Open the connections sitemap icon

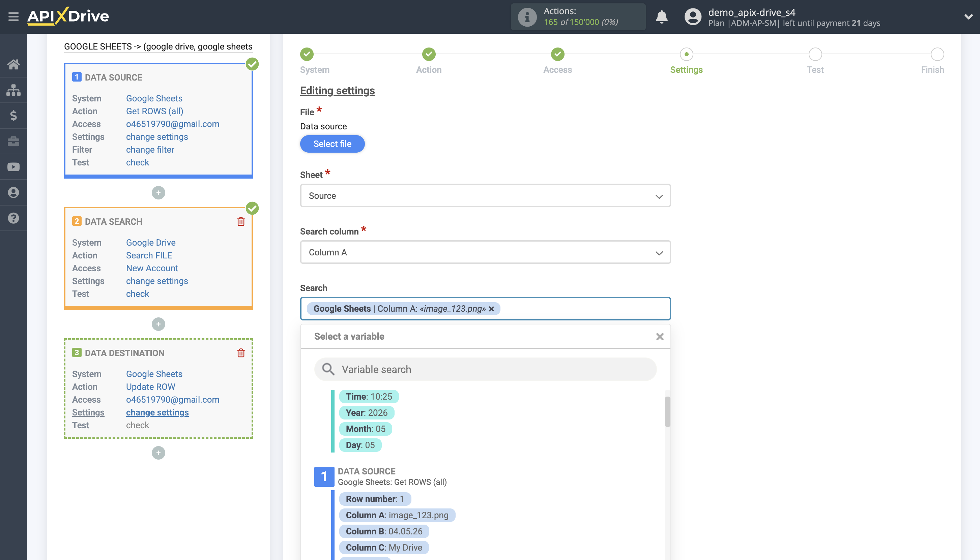click(x=13, y=90)
